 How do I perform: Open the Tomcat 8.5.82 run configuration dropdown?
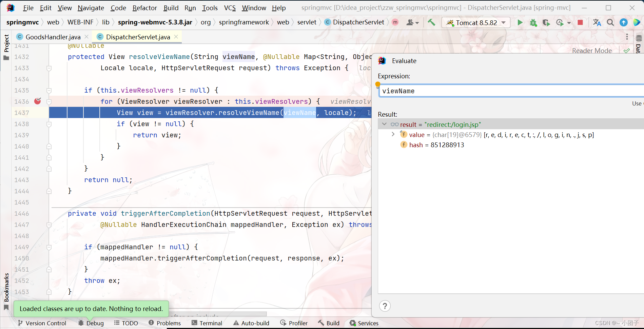coord(476,22)
